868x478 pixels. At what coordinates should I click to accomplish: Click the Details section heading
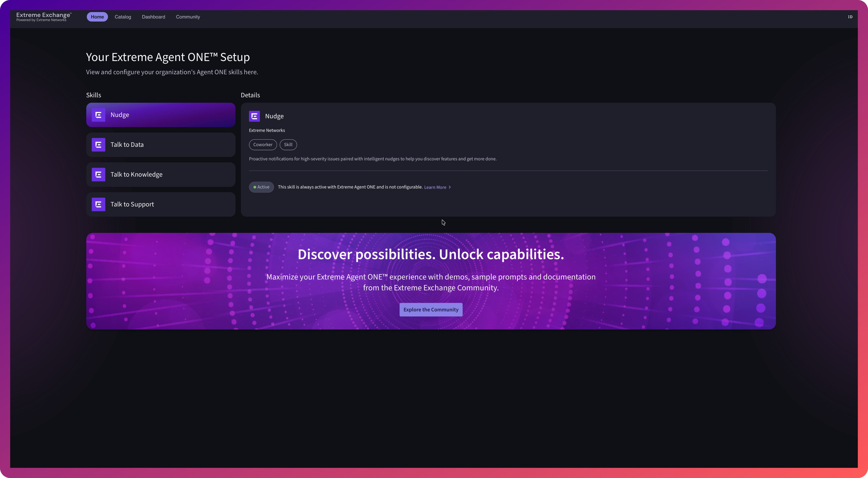tap(250, 95)
